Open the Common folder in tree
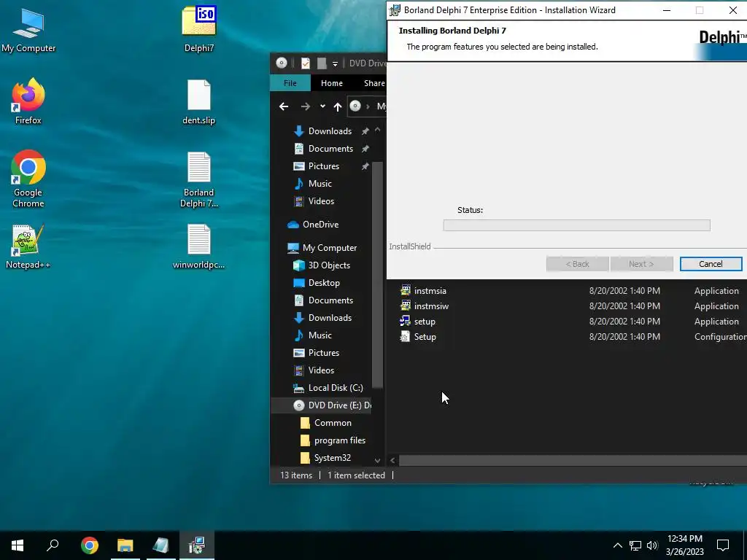 (x=333, y=423)
